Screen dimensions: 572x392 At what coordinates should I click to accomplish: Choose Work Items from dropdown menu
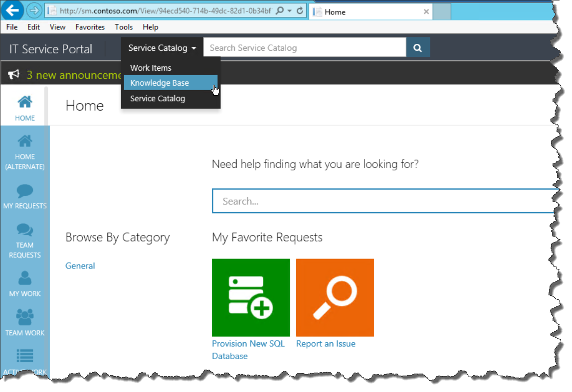tap(151, 68)
